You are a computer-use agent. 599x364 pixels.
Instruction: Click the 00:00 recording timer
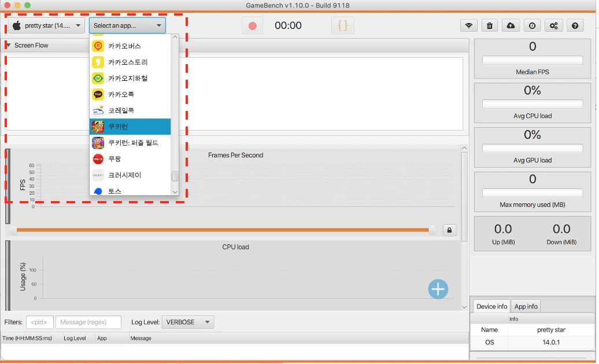pos(288,25)
